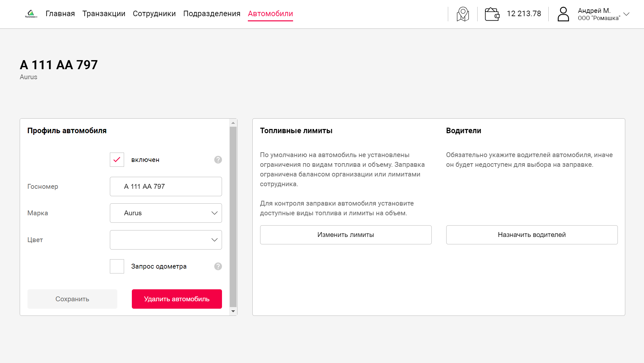
Task: Click help icon next to 'включен'
Action: point(218,160)
